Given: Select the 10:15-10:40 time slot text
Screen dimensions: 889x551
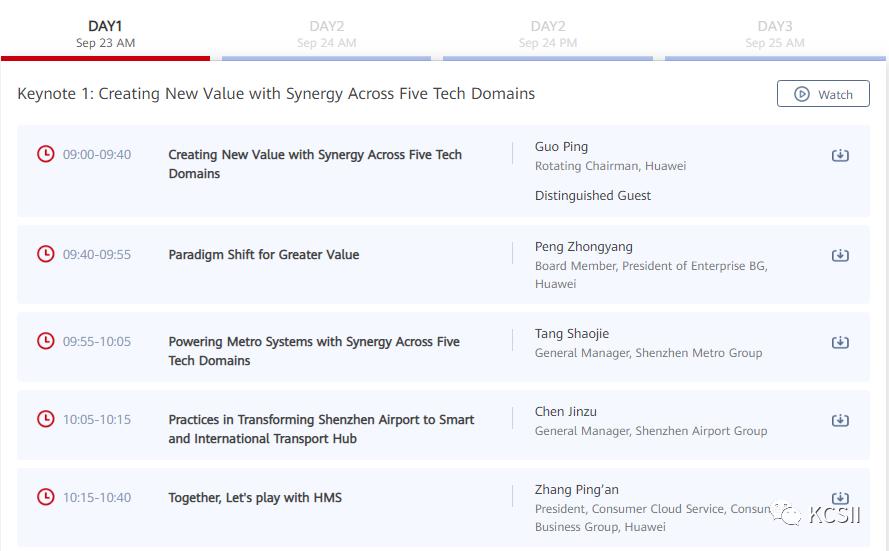Looking at the screenshot, I should pyautogui.click(x=97, y=498).
